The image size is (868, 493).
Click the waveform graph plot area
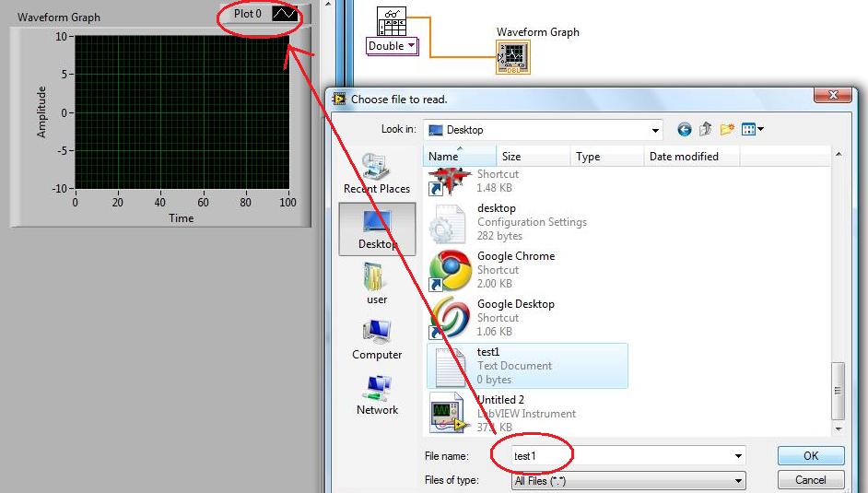coord(182,112)
